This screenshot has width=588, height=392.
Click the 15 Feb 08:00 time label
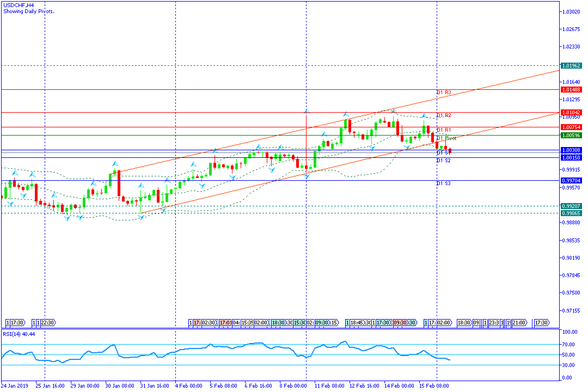434,385
